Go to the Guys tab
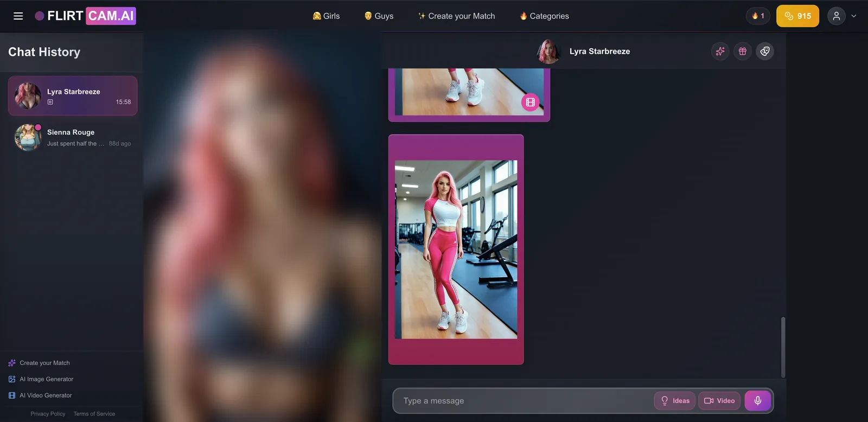Image resolution: width=868 pixels, height=422 pixels. [x=379, y=16]
